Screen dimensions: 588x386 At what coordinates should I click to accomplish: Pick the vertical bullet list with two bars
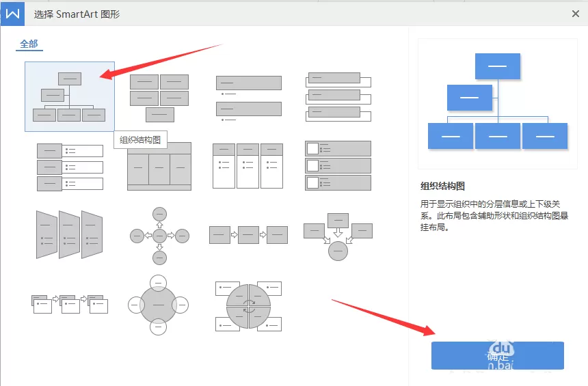coord(248,98)
